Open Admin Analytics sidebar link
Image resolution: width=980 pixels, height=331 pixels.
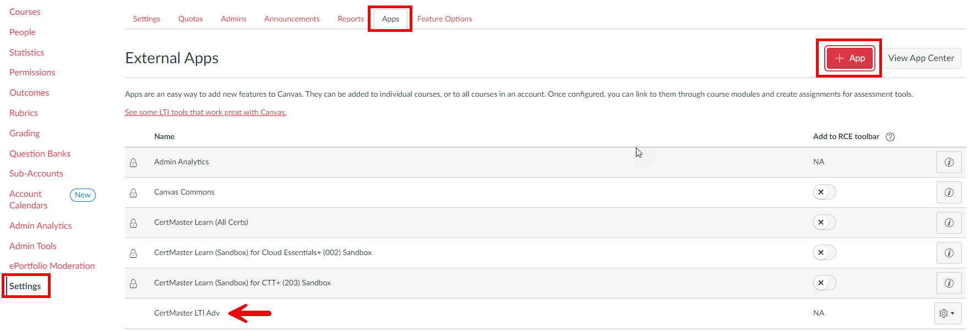(40, 225)
